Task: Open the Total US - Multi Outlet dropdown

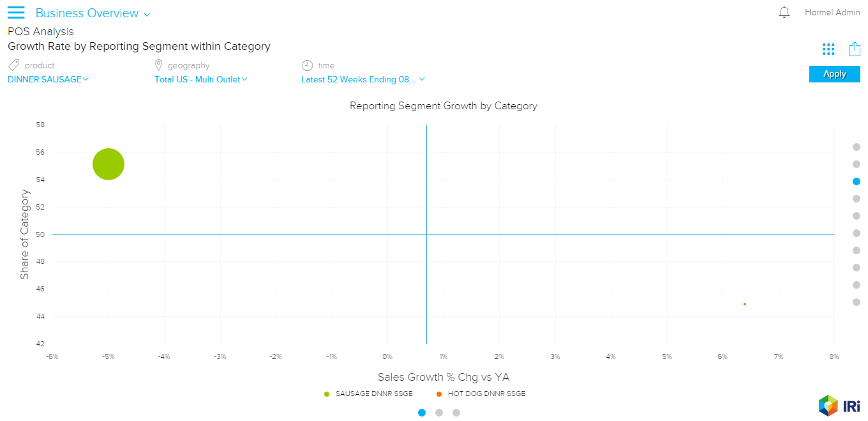Action: 200,80
